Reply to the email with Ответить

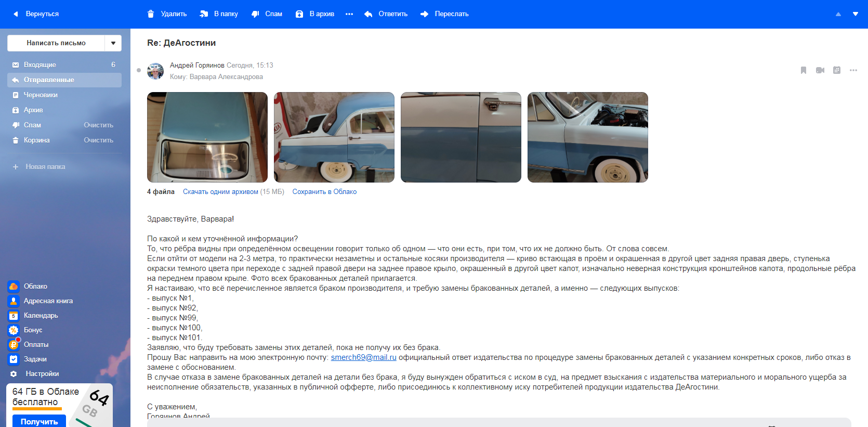pos(386,14)
